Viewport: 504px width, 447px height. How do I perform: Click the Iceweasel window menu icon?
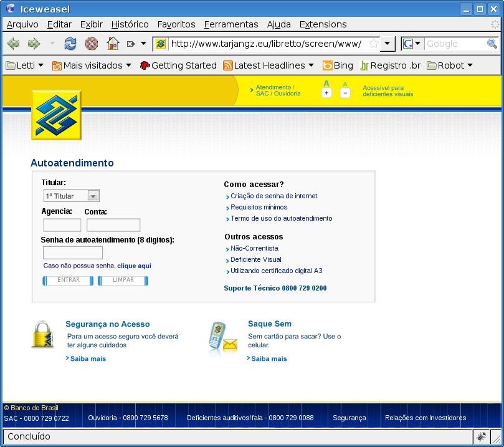click(x=11, y=9)
